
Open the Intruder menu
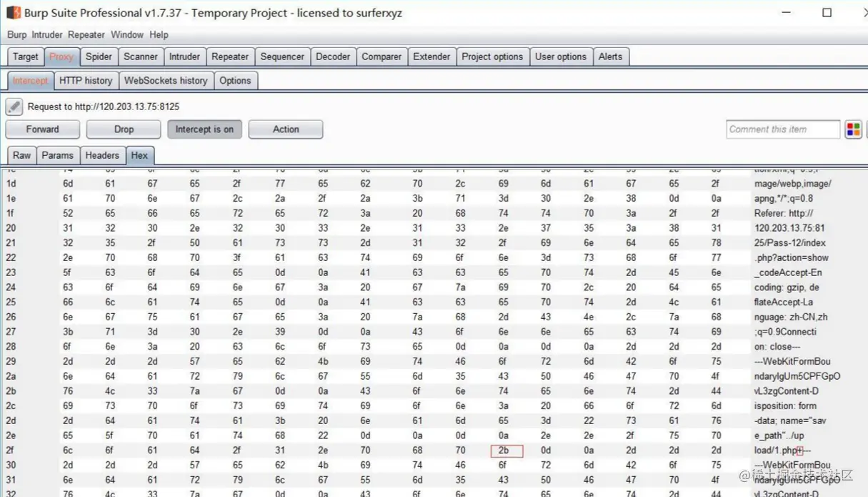pos(47,34)
